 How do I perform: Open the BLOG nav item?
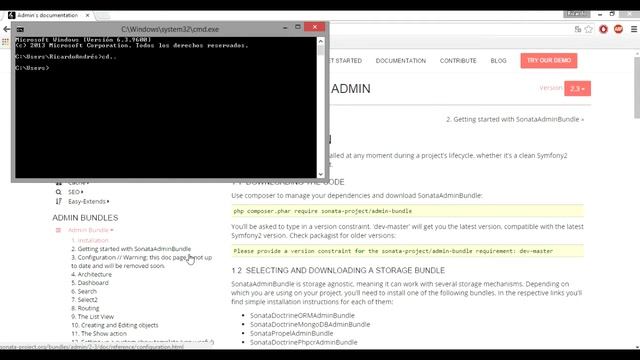click(498, 60)
